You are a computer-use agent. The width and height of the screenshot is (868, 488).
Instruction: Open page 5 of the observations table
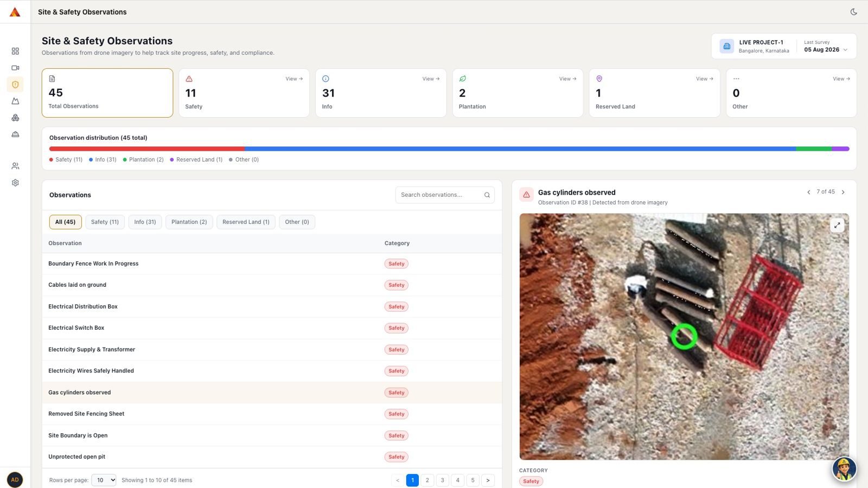473,480
